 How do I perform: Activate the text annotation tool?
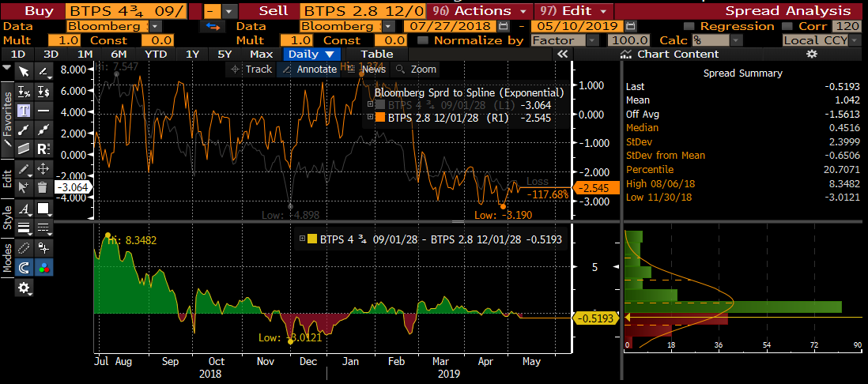click(x=24, y=110)
